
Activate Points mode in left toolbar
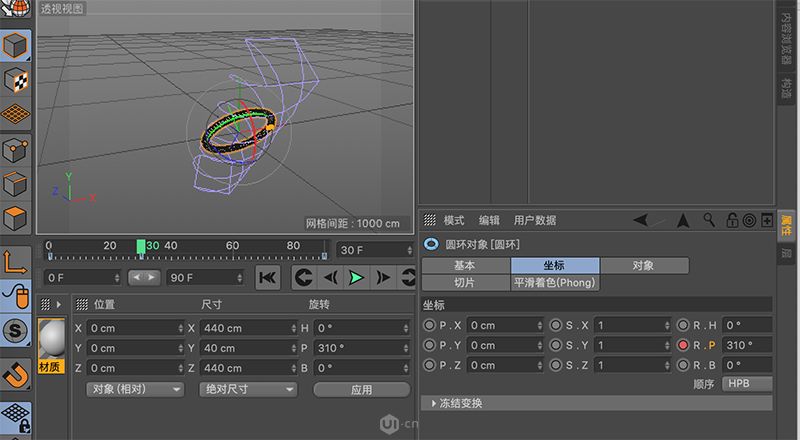coord(16,149)
